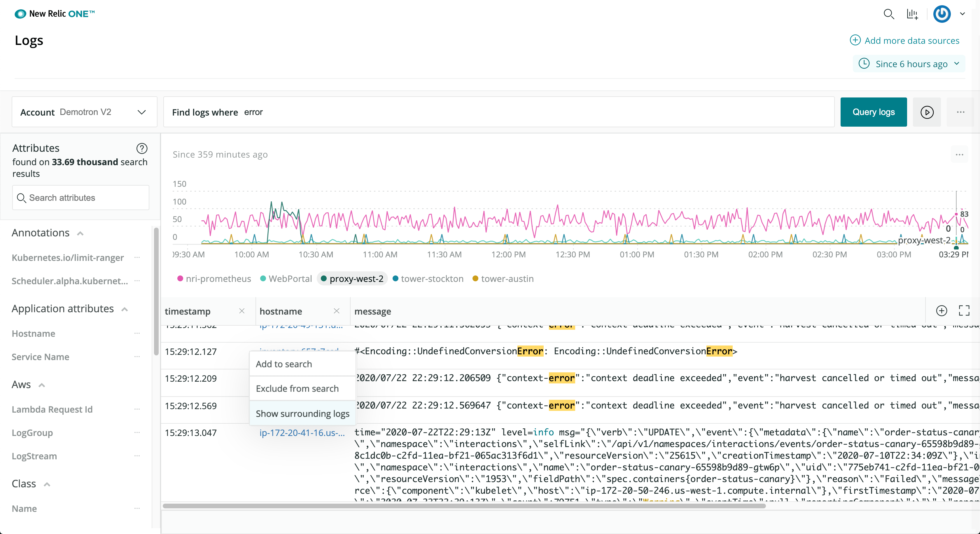Toggle WebPortal series in chart legend
The height and width of the screenshot is (534, 980).
(286, 279)
